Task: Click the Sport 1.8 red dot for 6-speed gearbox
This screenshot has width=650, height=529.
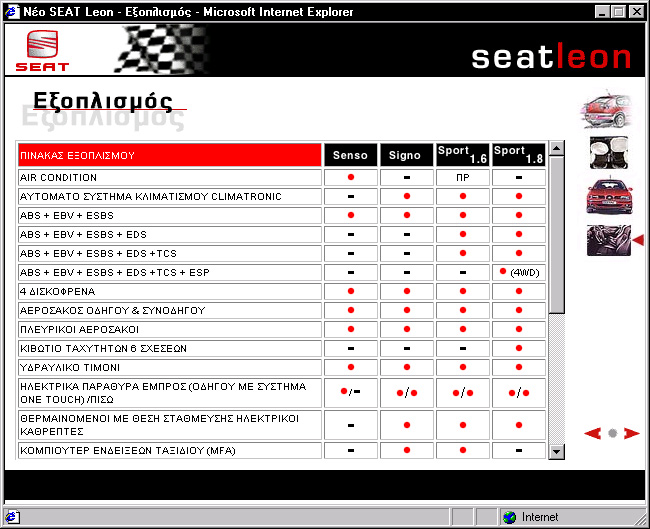Action: click(x=519, y=348)
